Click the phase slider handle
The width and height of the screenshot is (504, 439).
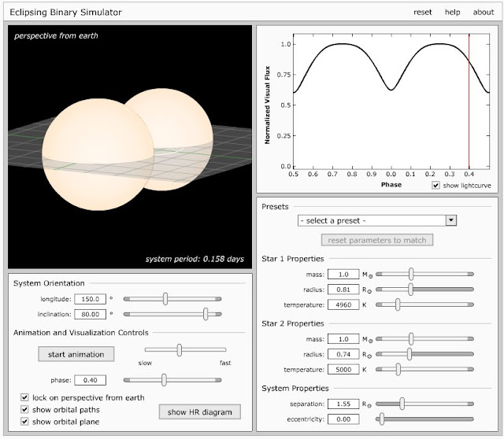(164, 380)
